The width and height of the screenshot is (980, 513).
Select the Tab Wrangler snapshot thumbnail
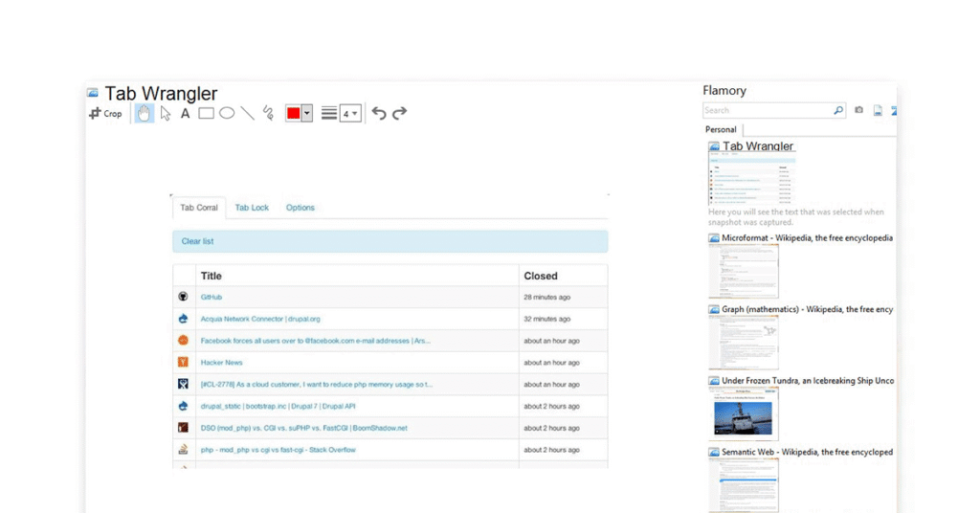752,179
